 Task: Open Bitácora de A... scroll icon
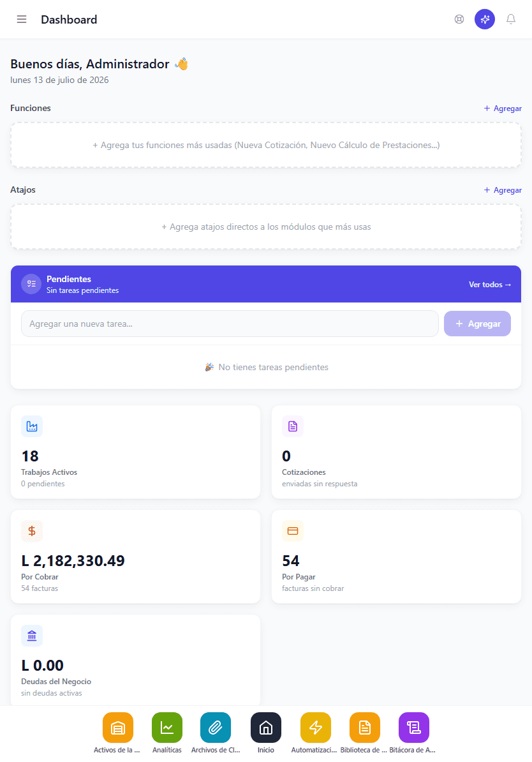click(414, 728)
